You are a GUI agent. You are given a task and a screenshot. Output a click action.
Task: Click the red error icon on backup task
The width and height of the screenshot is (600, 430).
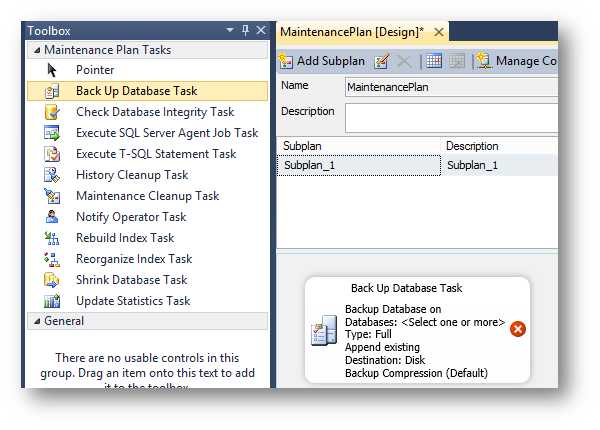click(518, 329)
